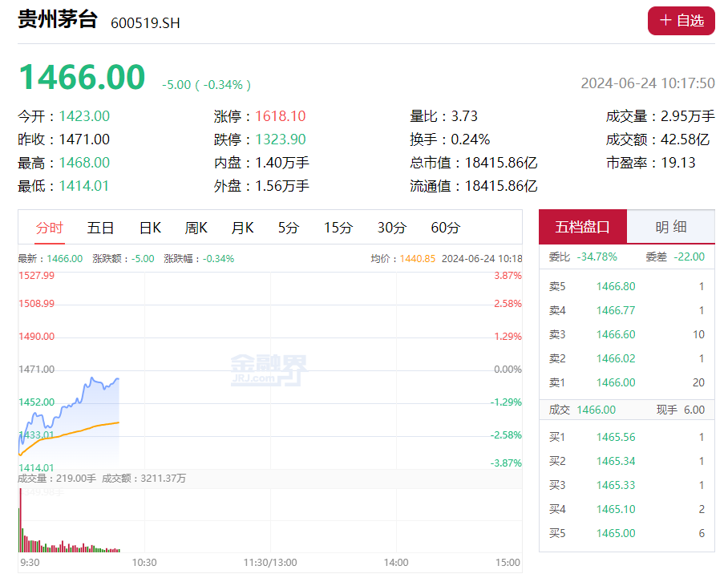This screenshot has width=728, height=586.
Task: Switch to the 五日 chart tab
Action: click(x=100, y=228)
